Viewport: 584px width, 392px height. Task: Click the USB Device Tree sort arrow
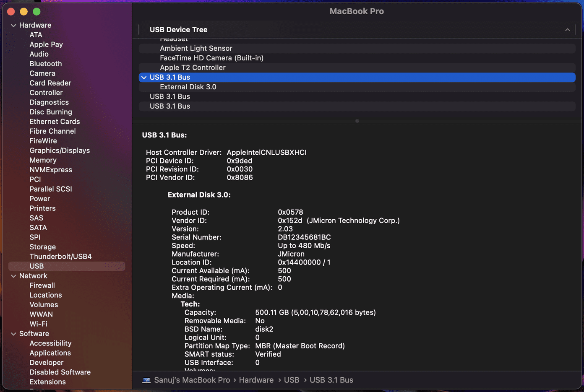click(567, 30)
